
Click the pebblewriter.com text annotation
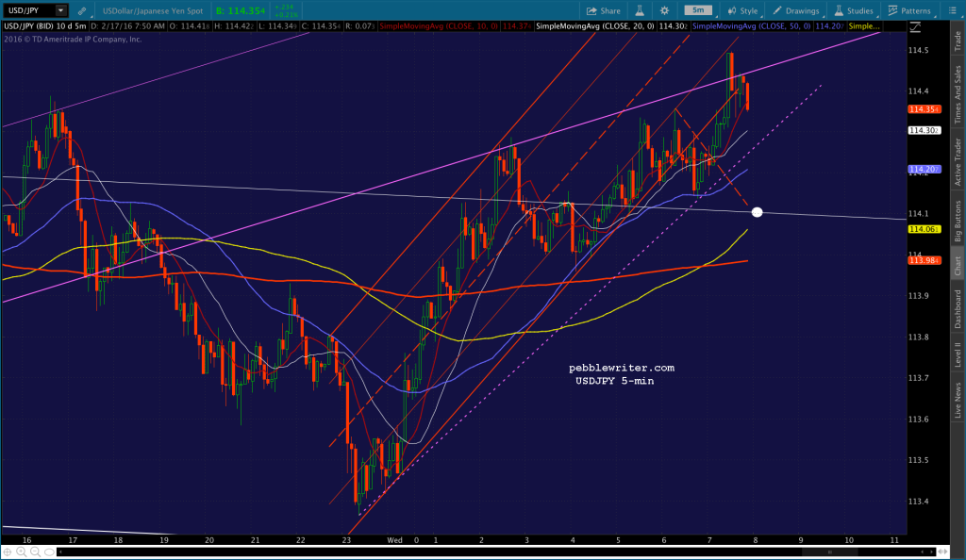pyautogui.click(x=622, y=368)
